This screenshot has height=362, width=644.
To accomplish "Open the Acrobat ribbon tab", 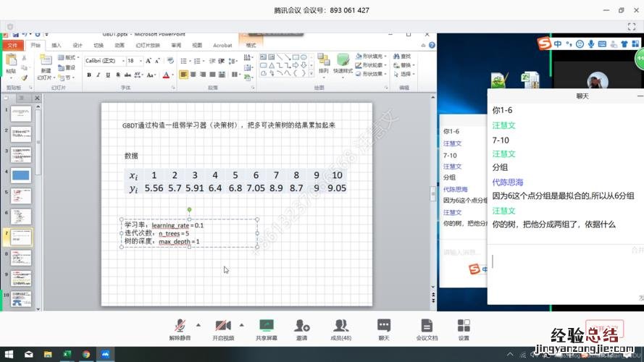I will 222,45.
